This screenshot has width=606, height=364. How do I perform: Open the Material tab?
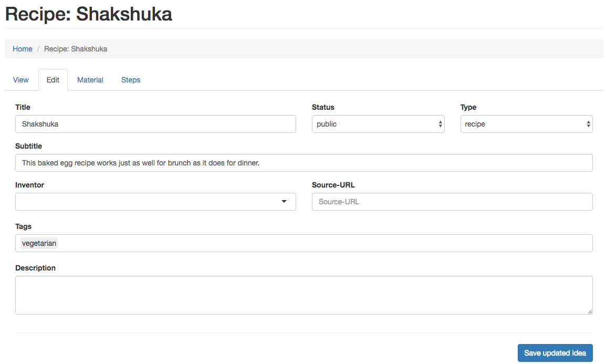tap(90, 80)
